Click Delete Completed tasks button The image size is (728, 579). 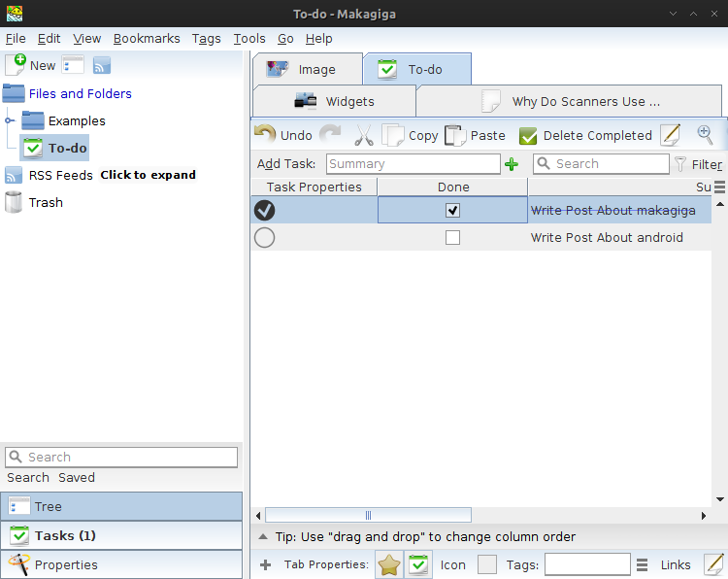585,135
